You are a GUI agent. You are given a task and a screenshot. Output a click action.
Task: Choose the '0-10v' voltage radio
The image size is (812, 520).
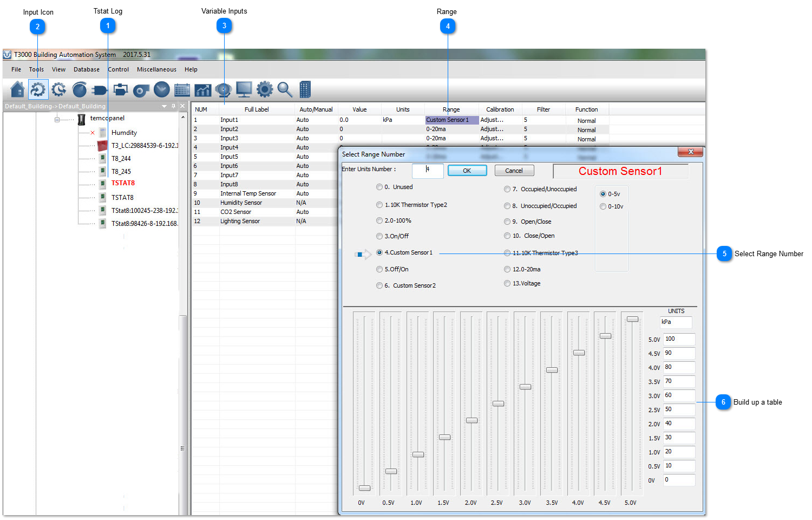[x=603, y=206]
